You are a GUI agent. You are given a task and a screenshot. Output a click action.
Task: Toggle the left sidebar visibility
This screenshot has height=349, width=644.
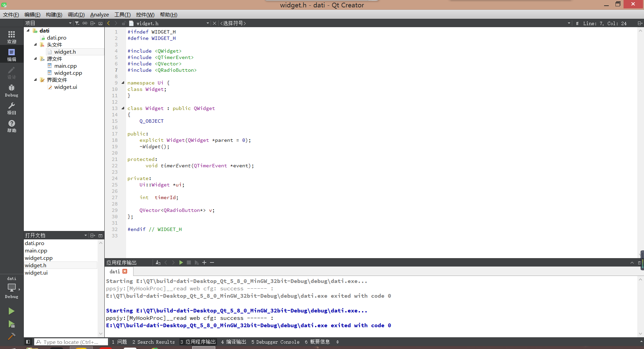point(28,342)
